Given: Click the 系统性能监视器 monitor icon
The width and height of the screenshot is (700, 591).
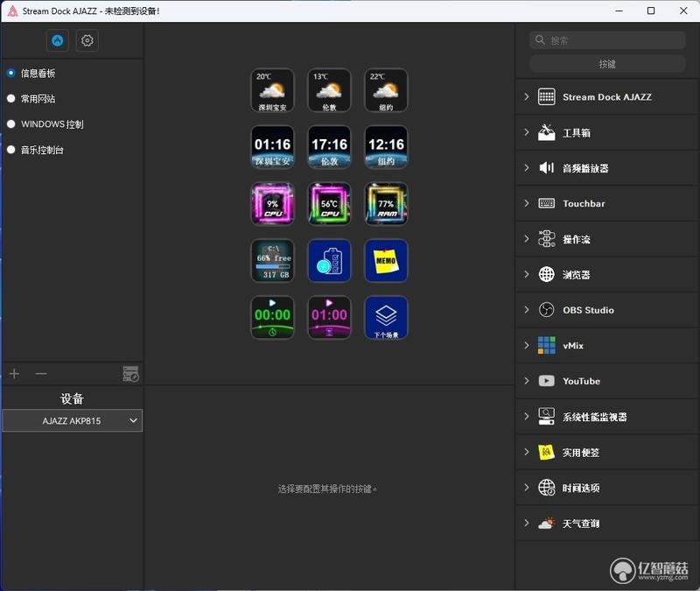Looking at the screenshot, I should pos(546,417).
